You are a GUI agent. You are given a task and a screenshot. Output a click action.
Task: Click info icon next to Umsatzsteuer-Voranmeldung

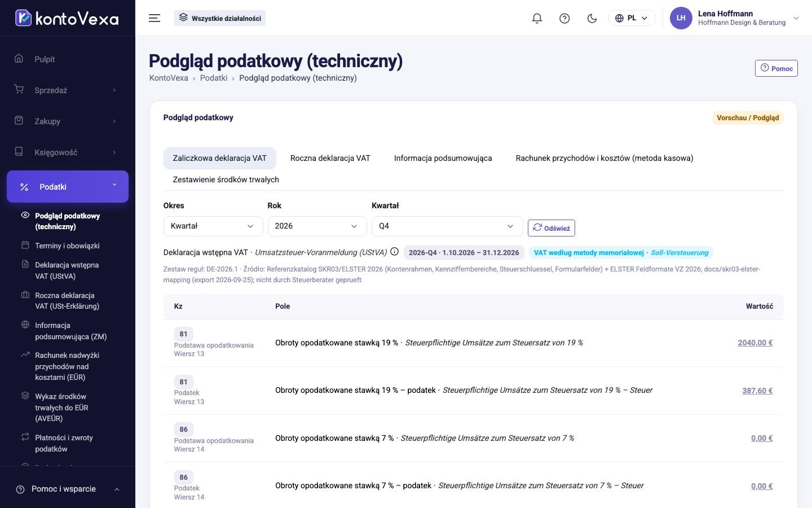pos(395,252)
